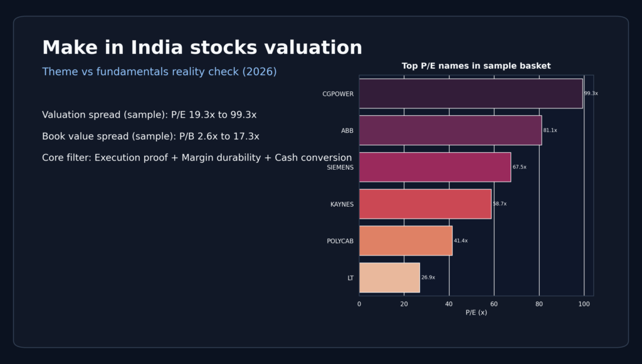The image size is (642, 364).
Task: Select the KAYNES bar
Action: coord(425,204)
